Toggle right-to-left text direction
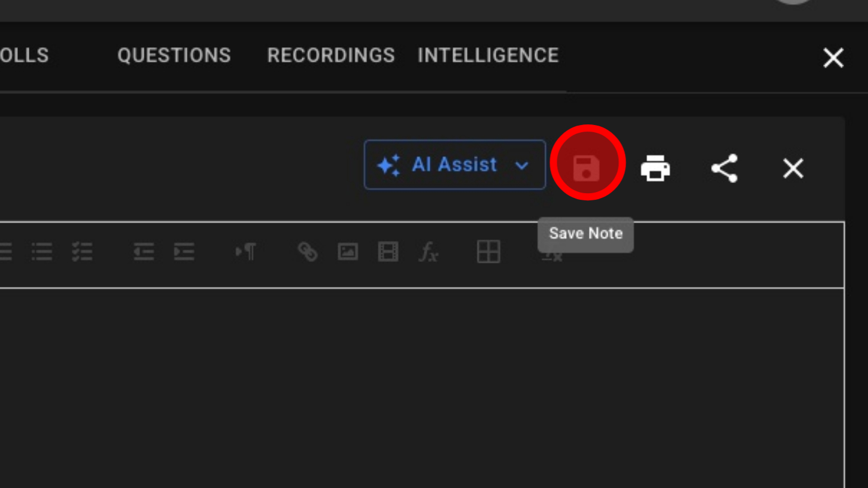868x488 pixels. [246, 252]
